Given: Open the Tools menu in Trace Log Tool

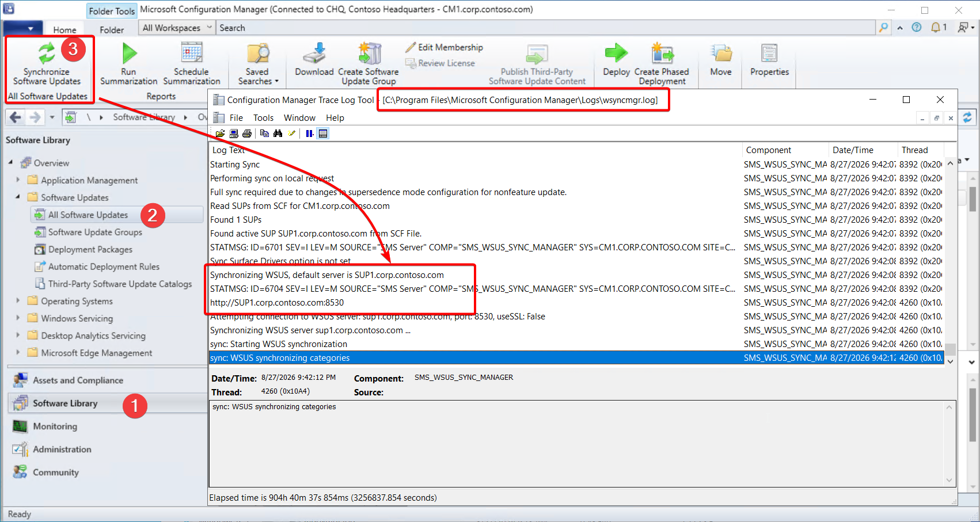Looking at the screenshot, I should [x=263, y=118].
